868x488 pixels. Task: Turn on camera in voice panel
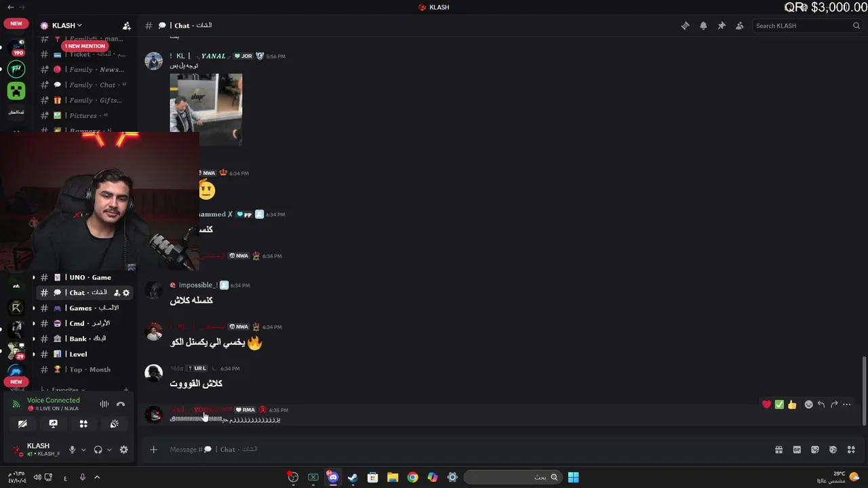[x=22, y=424]
